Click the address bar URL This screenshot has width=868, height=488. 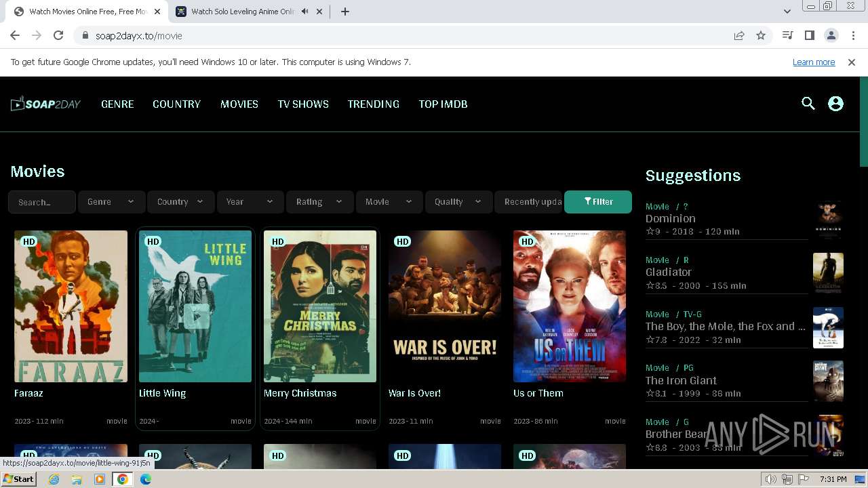[139, 35]
